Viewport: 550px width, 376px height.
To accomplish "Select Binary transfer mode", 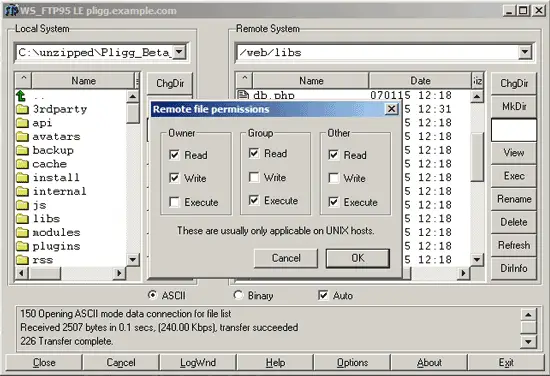I will tap(238, 295).
